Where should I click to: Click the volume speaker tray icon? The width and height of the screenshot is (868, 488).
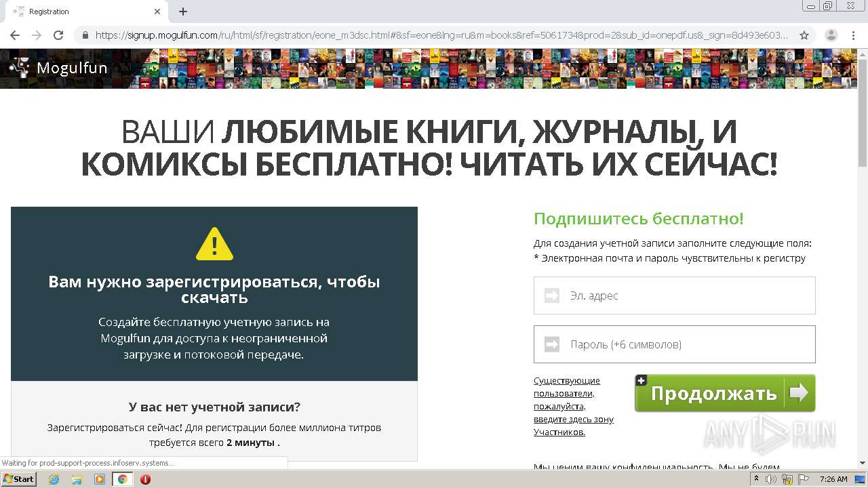[x=771, y=479]
